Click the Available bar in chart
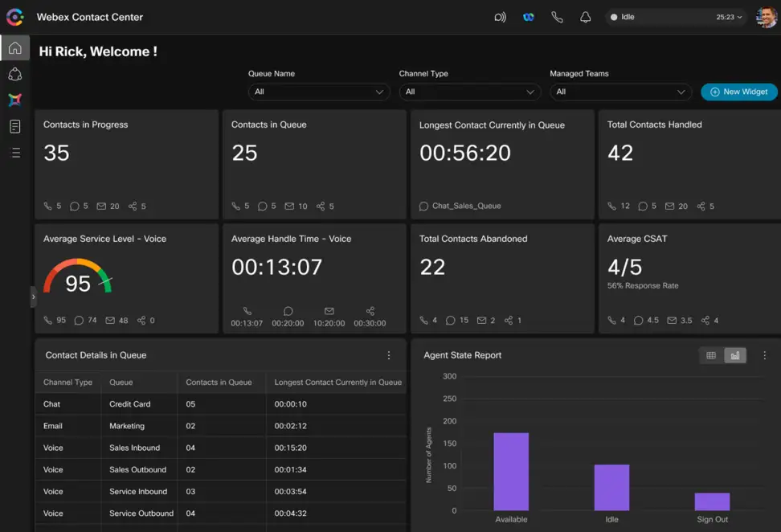This screenshot has height=532, width=781. point(511,472)
